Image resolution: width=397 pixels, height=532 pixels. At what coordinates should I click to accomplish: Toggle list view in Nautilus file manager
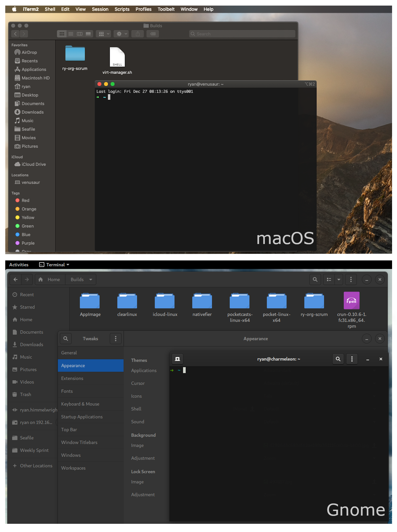tap(329, 279)
